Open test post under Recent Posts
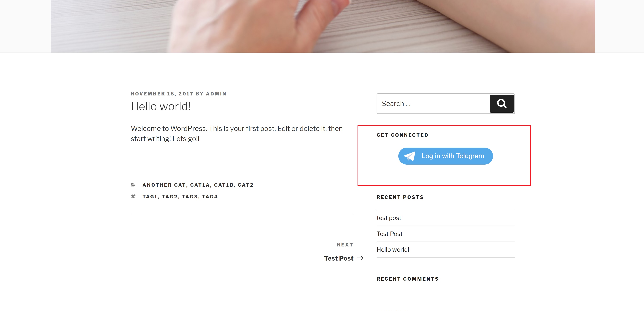This screenshot has width=644, height=311. point(389,218)
